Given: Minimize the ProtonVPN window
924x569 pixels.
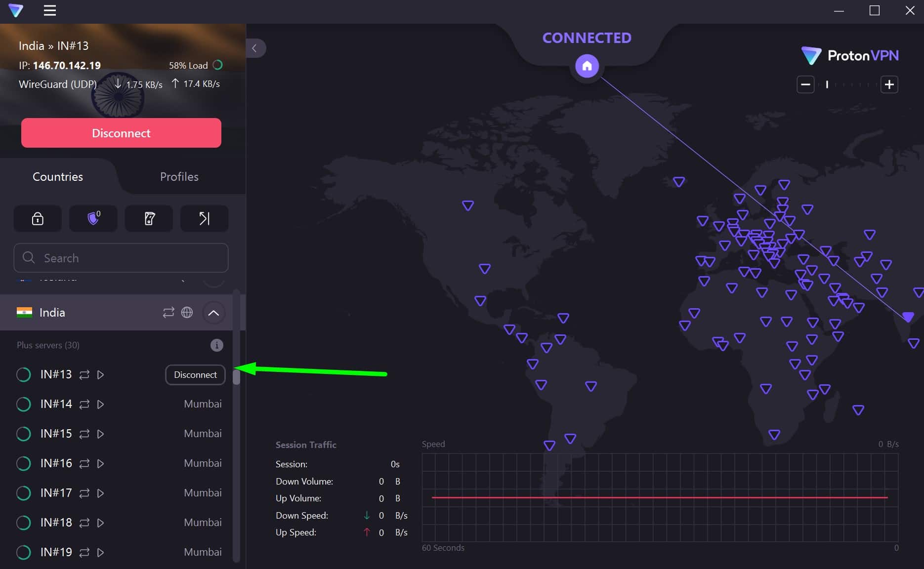Looking at the screenshot, I should (839, 10).
